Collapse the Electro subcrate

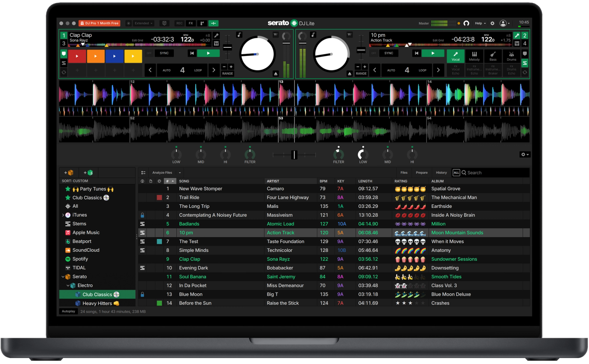coord(68,286)
